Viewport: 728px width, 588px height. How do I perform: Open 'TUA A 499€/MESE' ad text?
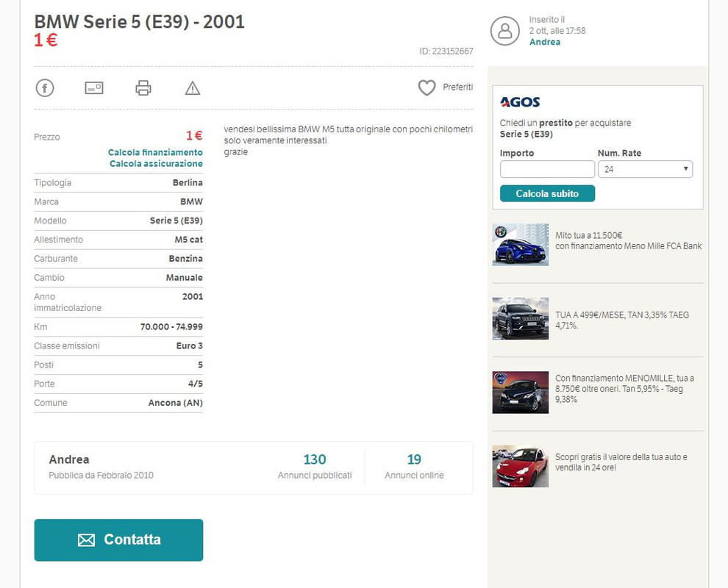[622, 320]
